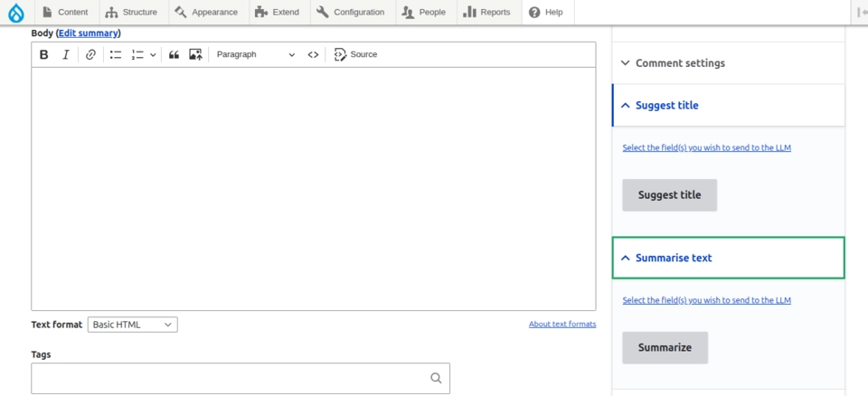Image resolution: width=868 pixels, height=396 pixels.
Task: Click LLM field selection link under Summarise text
Action: click(706, 300)
